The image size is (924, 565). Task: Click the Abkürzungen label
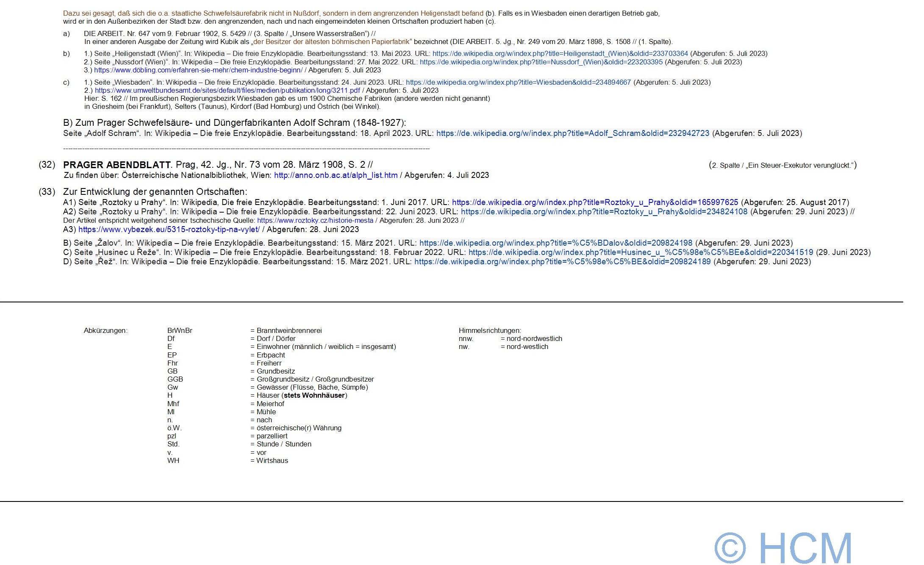click(x=105, y=331)
